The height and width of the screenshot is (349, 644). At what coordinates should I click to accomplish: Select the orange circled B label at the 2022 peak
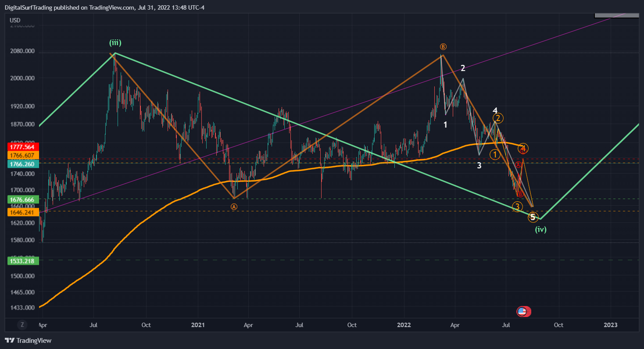pos(443,46)
